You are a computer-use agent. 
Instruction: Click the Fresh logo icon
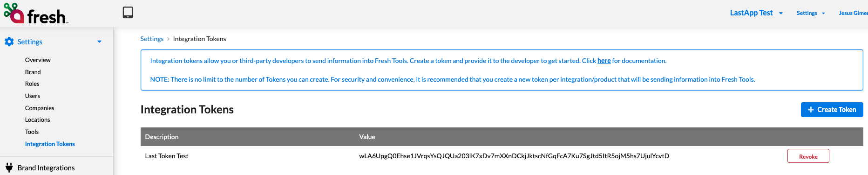pos(14,13)
